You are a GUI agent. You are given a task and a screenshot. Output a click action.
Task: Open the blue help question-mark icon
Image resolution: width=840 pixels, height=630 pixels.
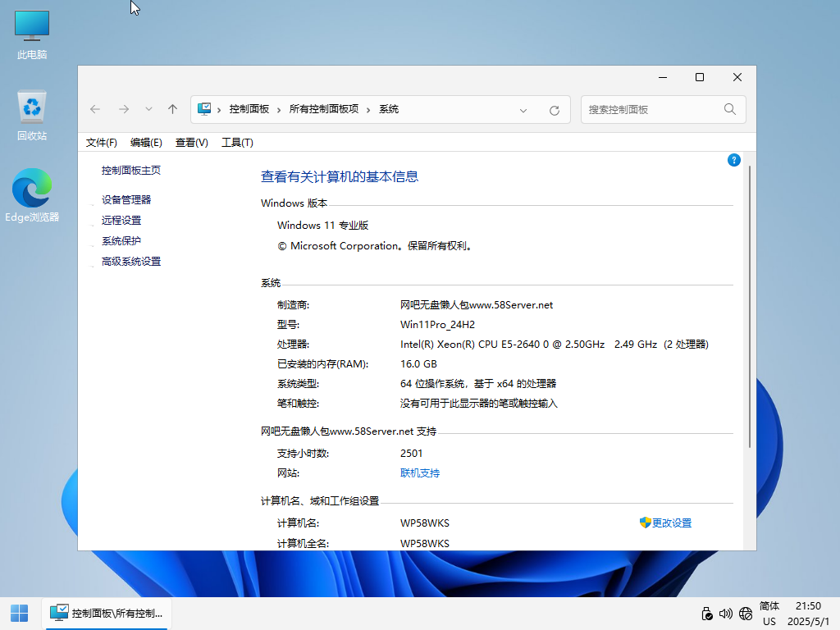pyautogui.click(x=734, y=160)
